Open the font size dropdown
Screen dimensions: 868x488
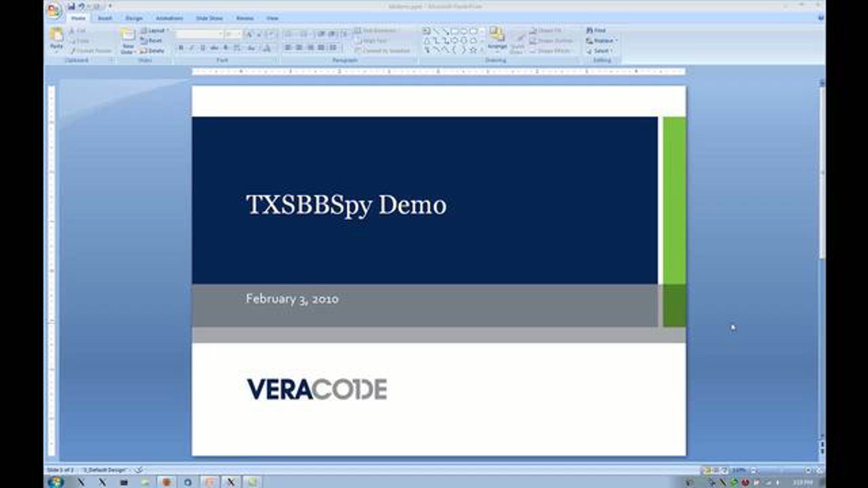[238, 34]
